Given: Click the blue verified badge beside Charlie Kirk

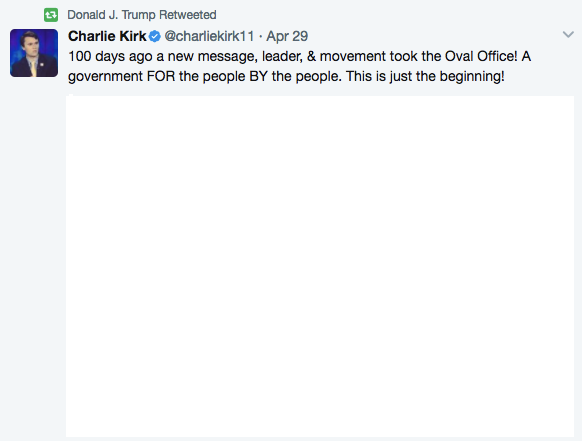Looking at the screenshot, I should click(x=155, y=36).
